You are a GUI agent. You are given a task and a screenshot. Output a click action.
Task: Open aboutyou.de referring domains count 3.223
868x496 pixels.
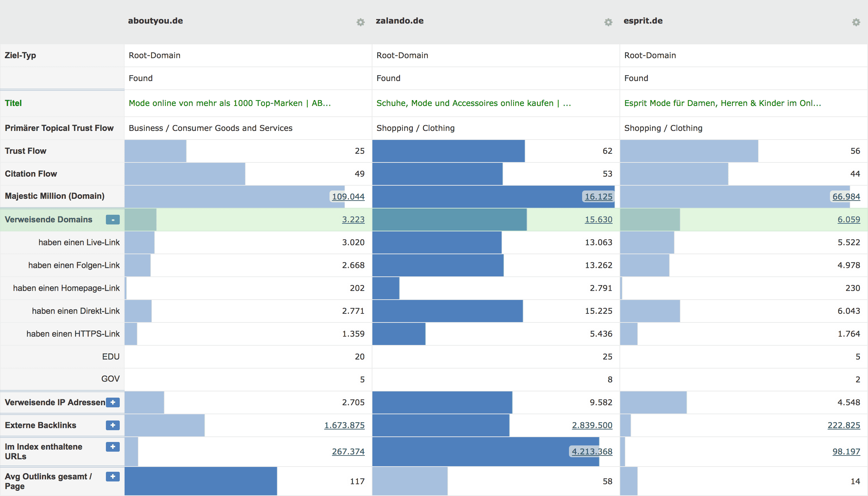[353, 219]
